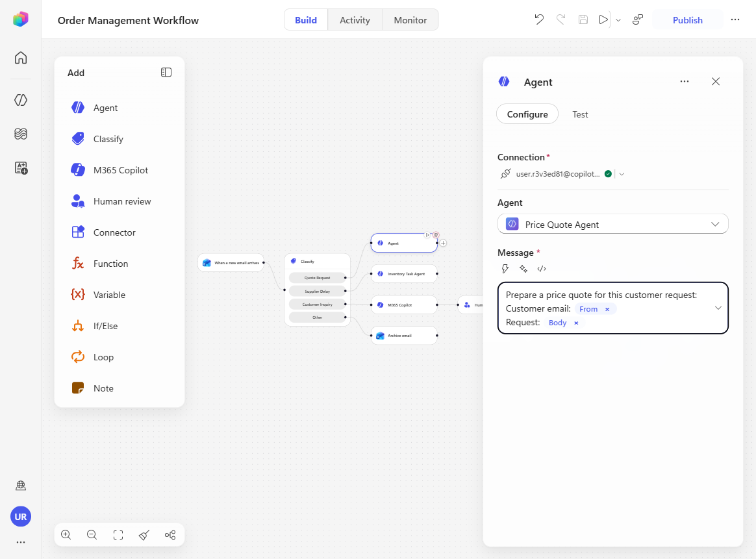Add a Connector node
The width and height of the screenshot is (756, 559).
[120, 232]
